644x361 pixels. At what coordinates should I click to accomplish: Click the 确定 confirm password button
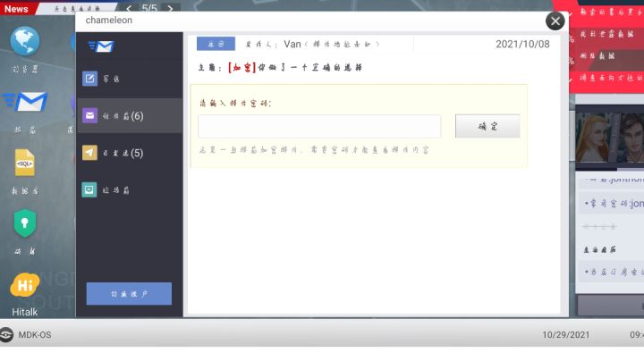click(x=487, y=126)
